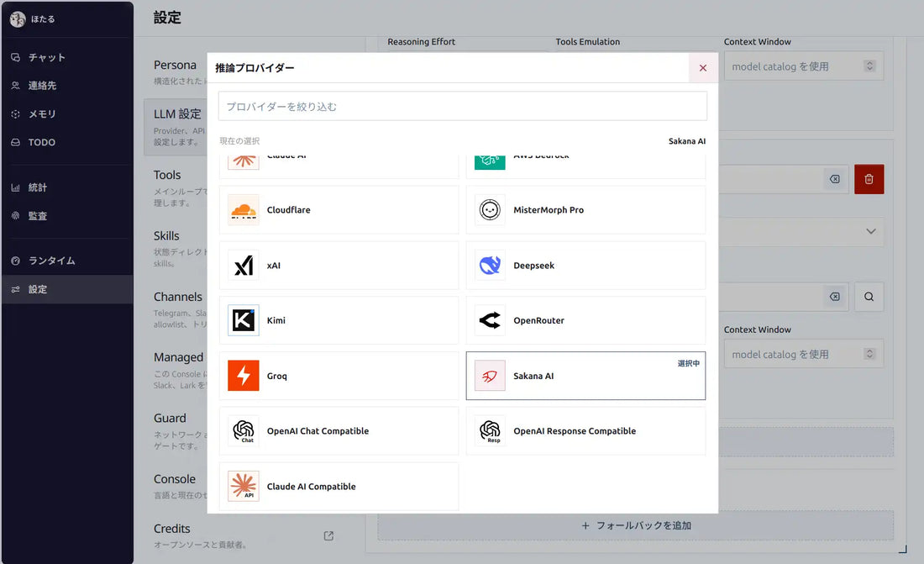Click the 選択中 badge on Sakana AI
Screen dimensions: 924x564
(688, 363)
